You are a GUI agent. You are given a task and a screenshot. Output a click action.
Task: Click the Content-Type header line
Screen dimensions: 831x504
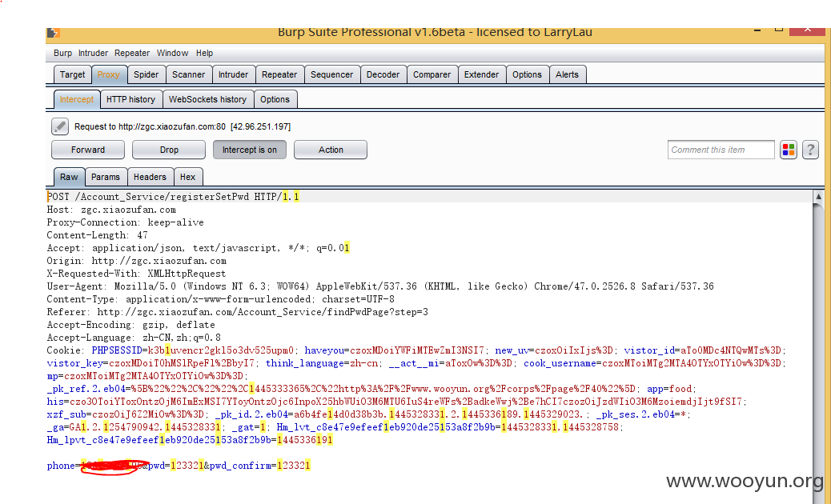pos(220,299)
